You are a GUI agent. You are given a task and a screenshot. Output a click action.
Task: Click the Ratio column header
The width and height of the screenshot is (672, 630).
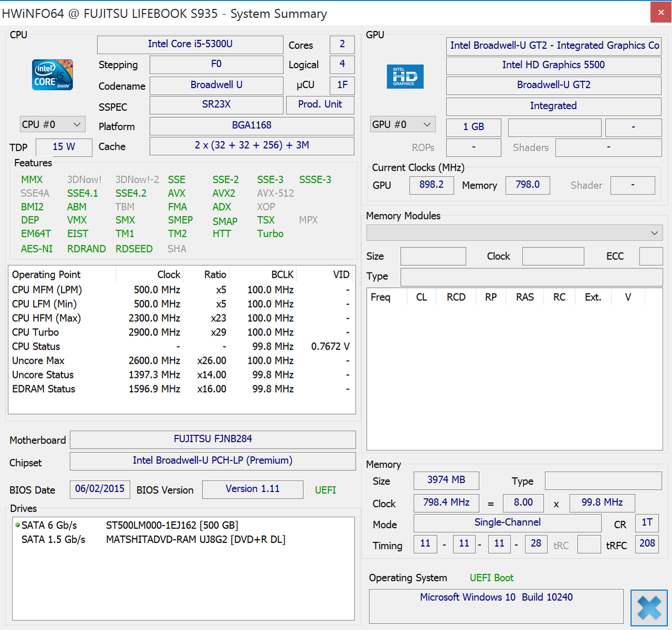click(206, 275)
